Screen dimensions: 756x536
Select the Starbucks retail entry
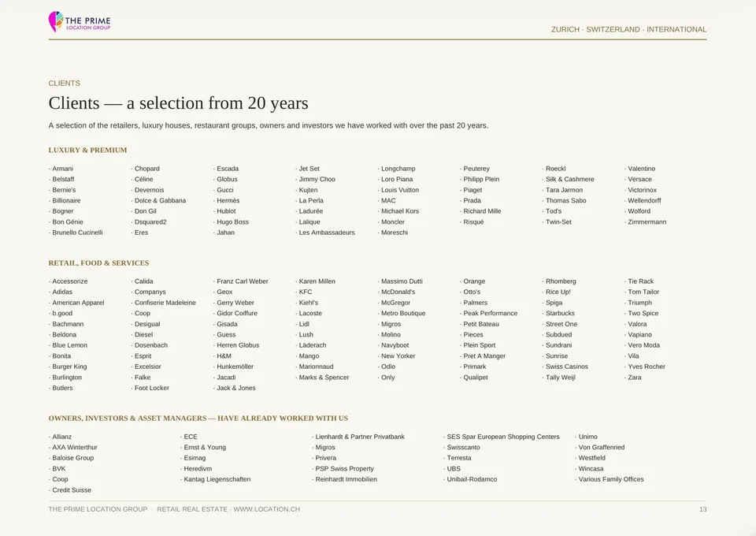(560, 313)
